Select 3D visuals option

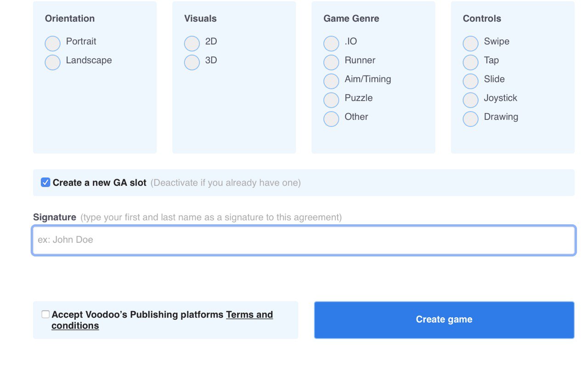(192, 63)
